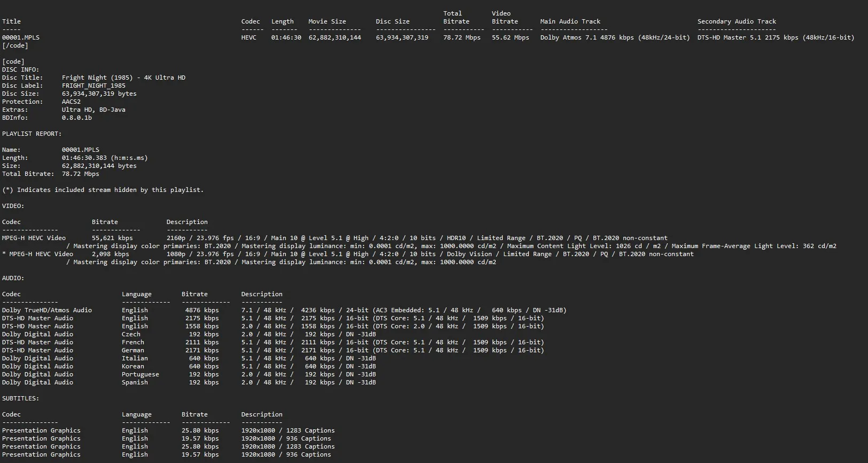Click the SUBTITLES: section heading
Image resolution: width=868 pixels, height=463 pixels.
20,398
